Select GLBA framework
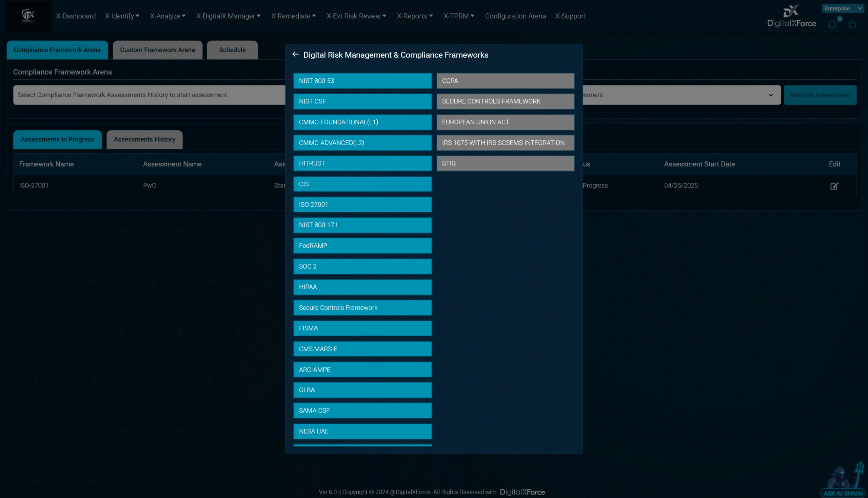Image resolution: width=868 pixels, height=498 pixels. [362, 390]
